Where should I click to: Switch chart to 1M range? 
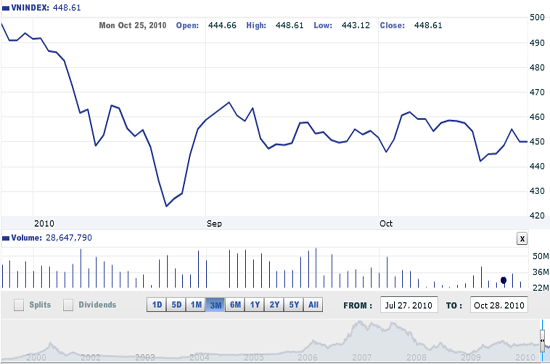(196, 305)
